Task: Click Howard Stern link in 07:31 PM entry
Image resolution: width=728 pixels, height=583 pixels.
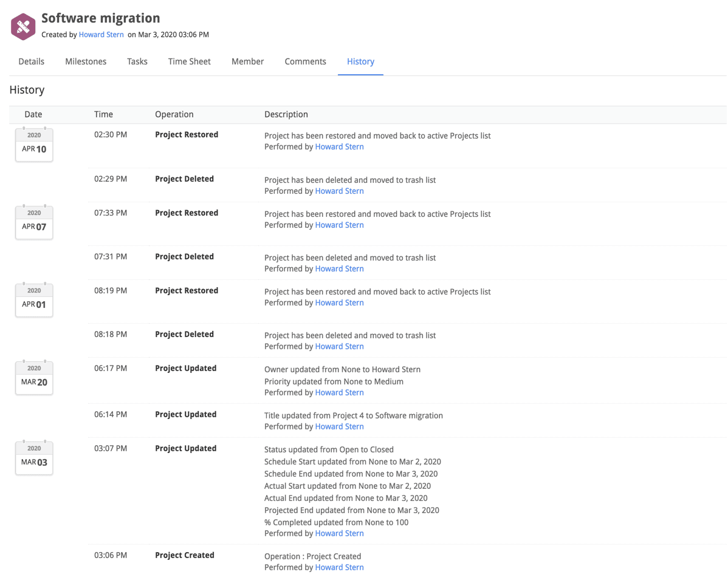Action: (339, 268)
